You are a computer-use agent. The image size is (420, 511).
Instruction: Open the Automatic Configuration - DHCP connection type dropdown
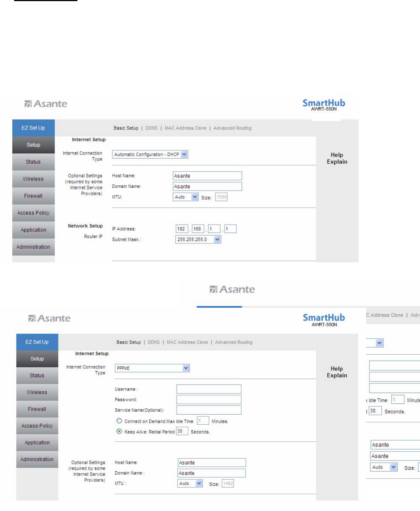(150, 154)
